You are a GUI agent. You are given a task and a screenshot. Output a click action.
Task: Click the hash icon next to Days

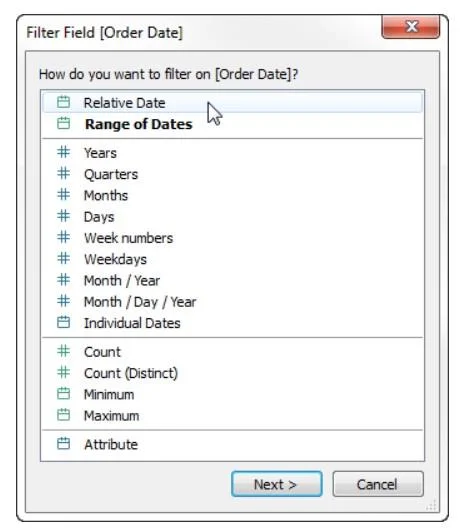tap(64, 216)
